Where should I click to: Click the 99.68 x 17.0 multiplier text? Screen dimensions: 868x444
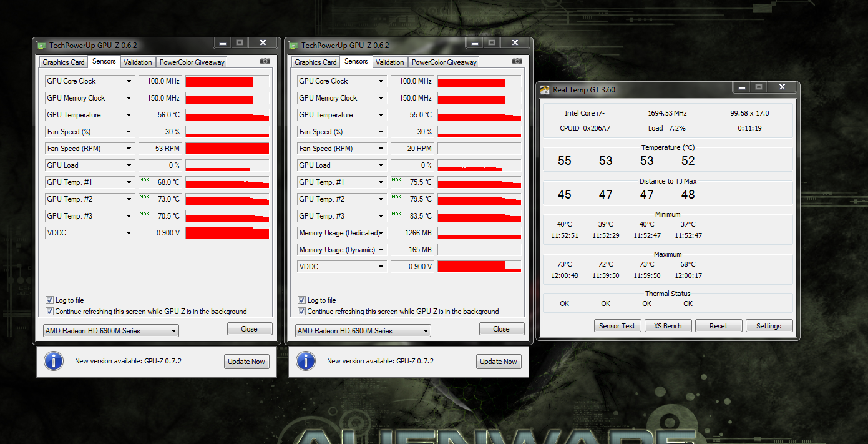[749, 114]
